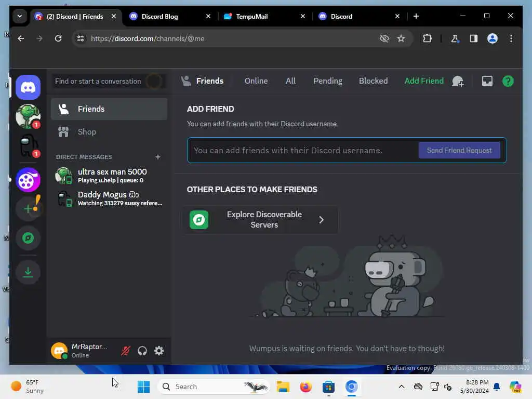This screenshot has width=532, height=399.
Task: Create a new DM with plus icon
Action: pyautogui.click(x=158, y=157)
